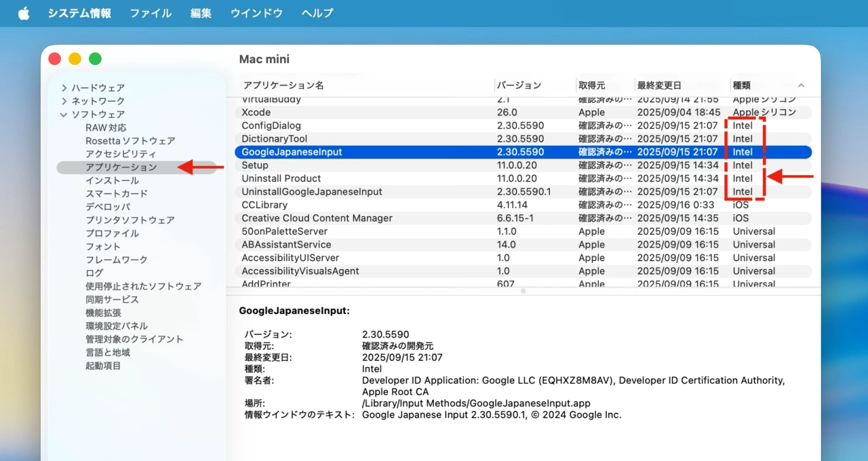
Task: Sort by 種類 column sort arrow
Action: tap(801, 85)
